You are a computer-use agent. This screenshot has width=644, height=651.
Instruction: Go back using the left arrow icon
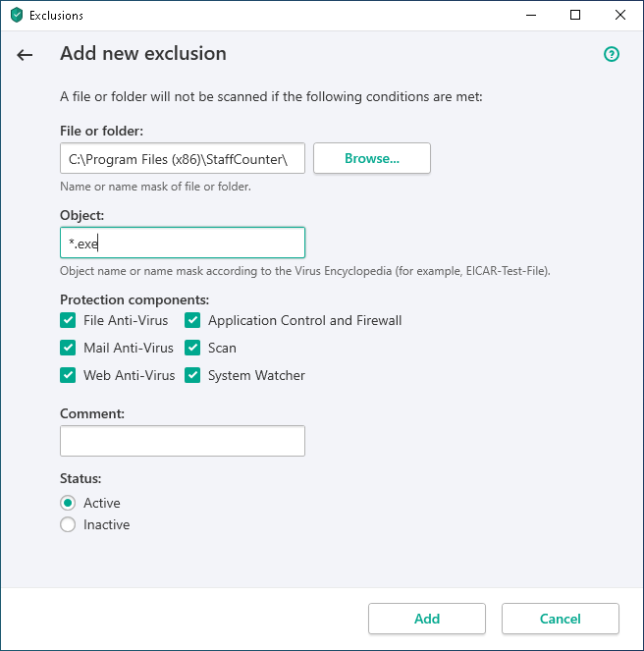[x=25, y=55]
